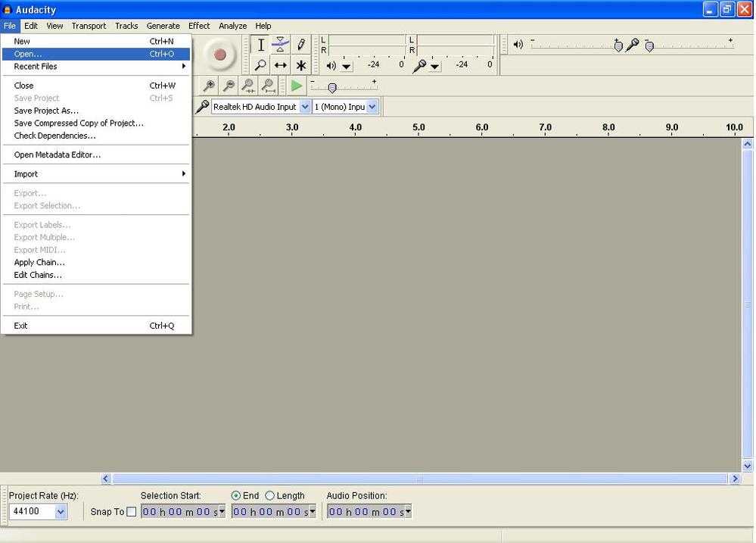Click the horizontal scrollbar right arrow

coord(734,479)
